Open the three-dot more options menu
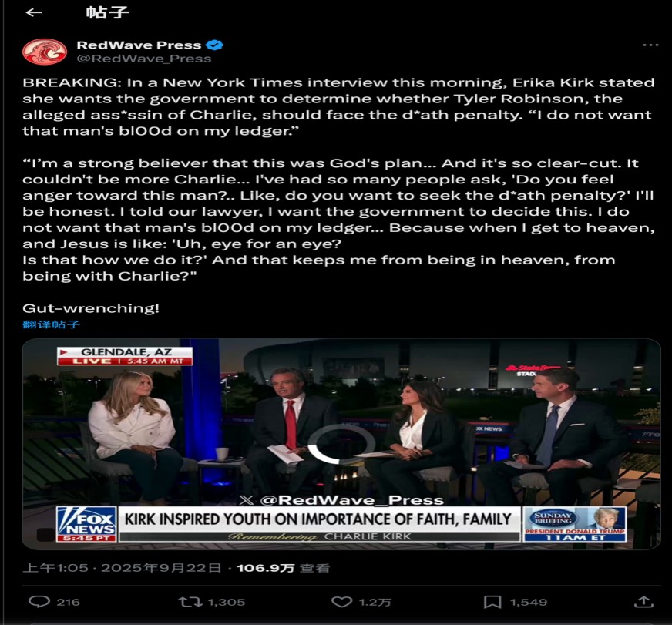Image resolution: width=672 pixels, height=625 pixels. coord(650,45)
